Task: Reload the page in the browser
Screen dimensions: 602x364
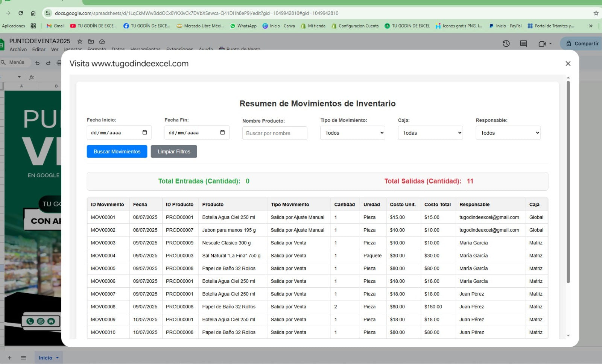Action: [x=21, y=13]
